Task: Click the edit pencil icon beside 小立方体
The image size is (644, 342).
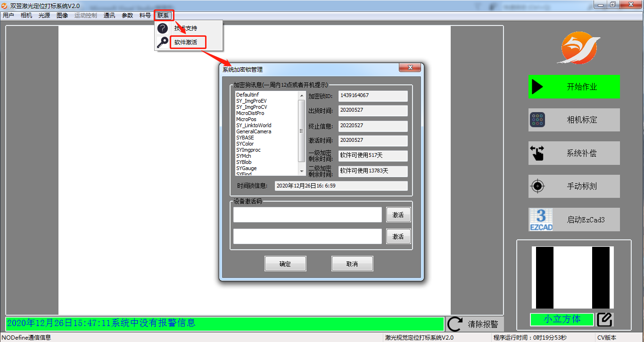Action: pos(604,319)
